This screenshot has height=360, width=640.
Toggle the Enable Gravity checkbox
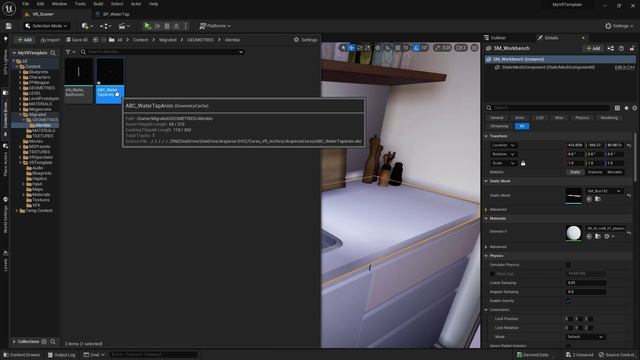(569, 301)
